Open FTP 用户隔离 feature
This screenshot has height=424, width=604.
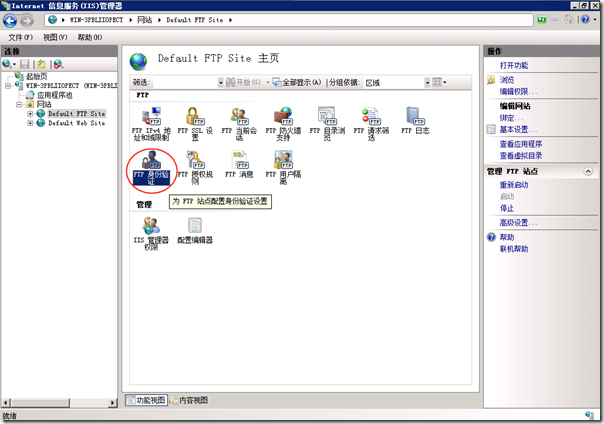(x=283, y=168)
